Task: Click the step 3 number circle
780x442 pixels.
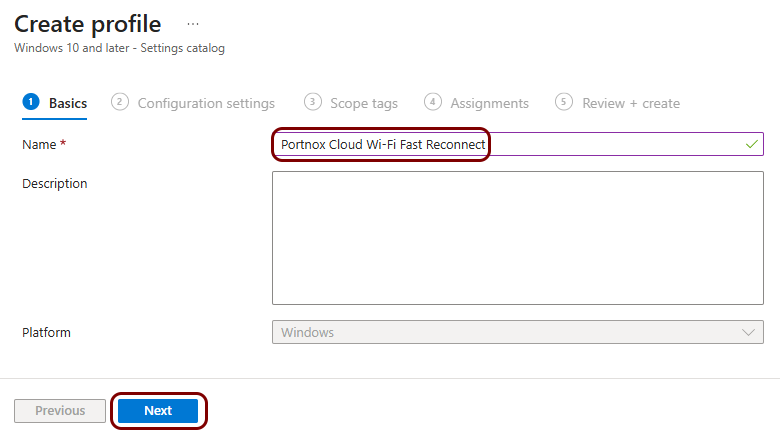Action: [x=313, y=102]
